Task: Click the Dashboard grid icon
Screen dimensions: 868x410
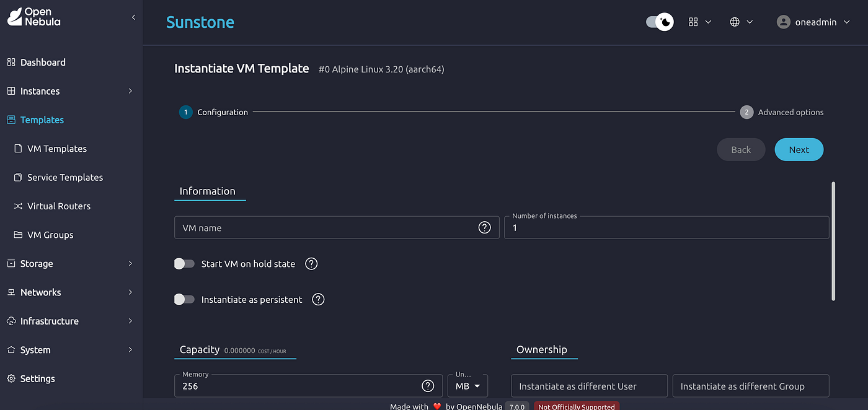Action: 11,63
